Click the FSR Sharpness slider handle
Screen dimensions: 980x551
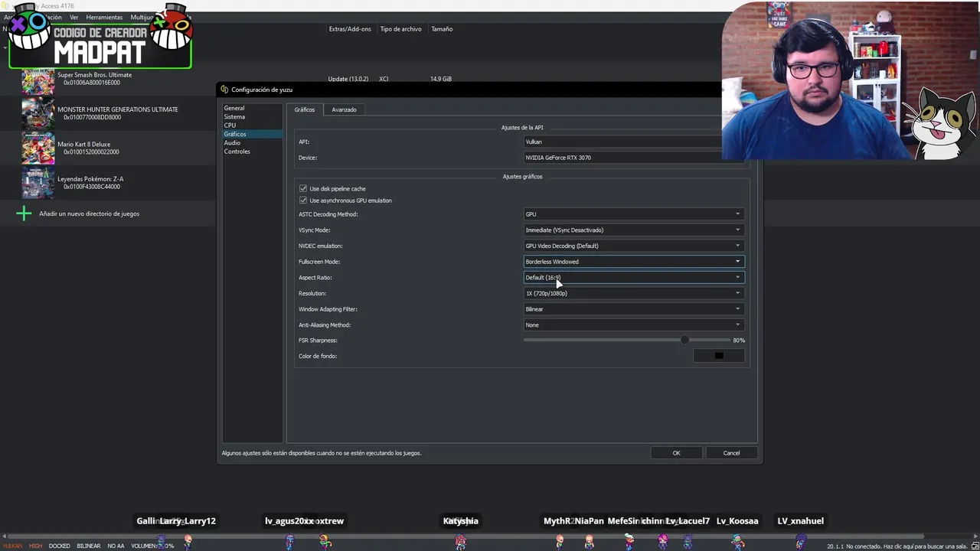click(684, 340)
